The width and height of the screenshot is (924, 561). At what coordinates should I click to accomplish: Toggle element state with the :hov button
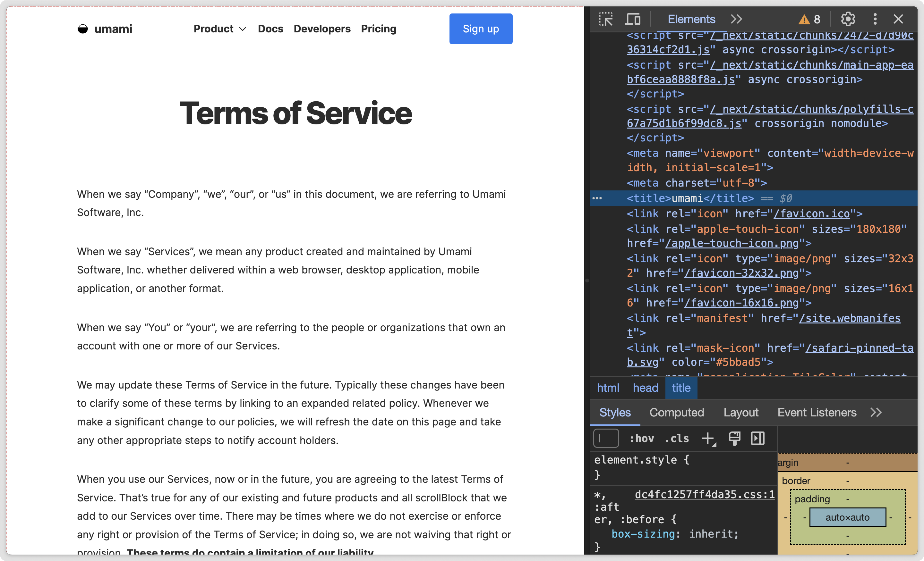642,438
